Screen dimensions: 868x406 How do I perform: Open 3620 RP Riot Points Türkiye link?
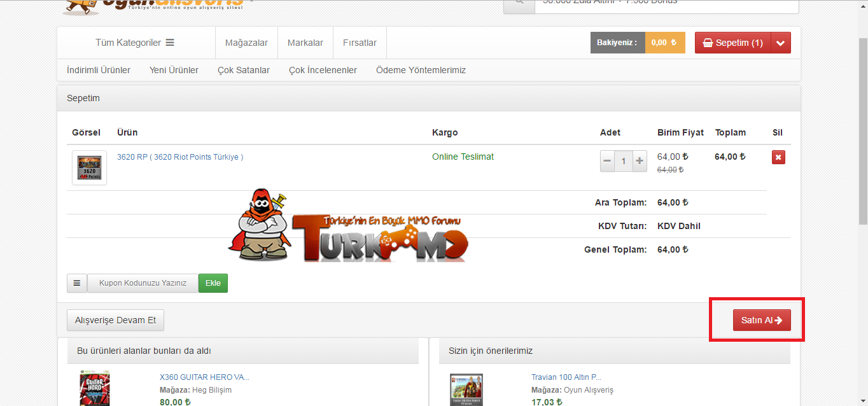point(180,157)
